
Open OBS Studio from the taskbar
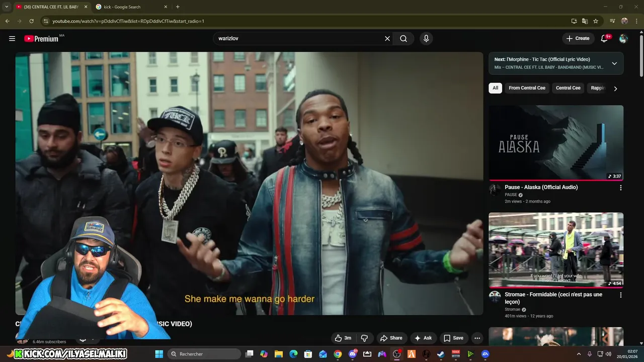[x=396, y=354]
